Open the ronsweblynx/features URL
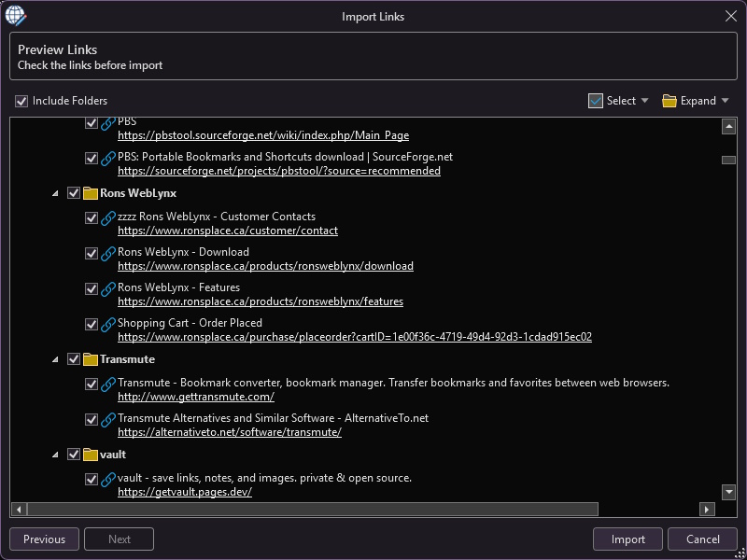 (x=261, y=301)
